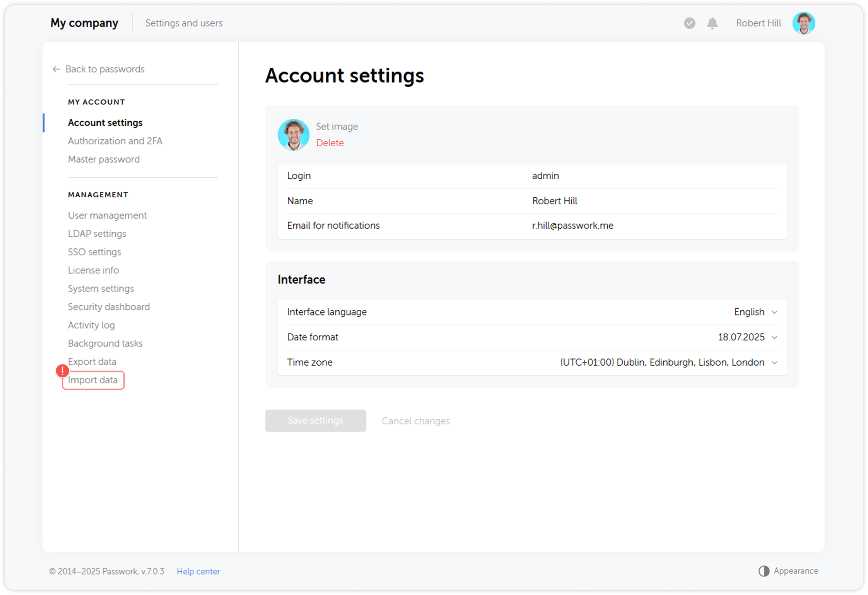Image resolution: width=868 pixels, height=595 pixels.
Task: Open System settings
Action: (101, 289)
